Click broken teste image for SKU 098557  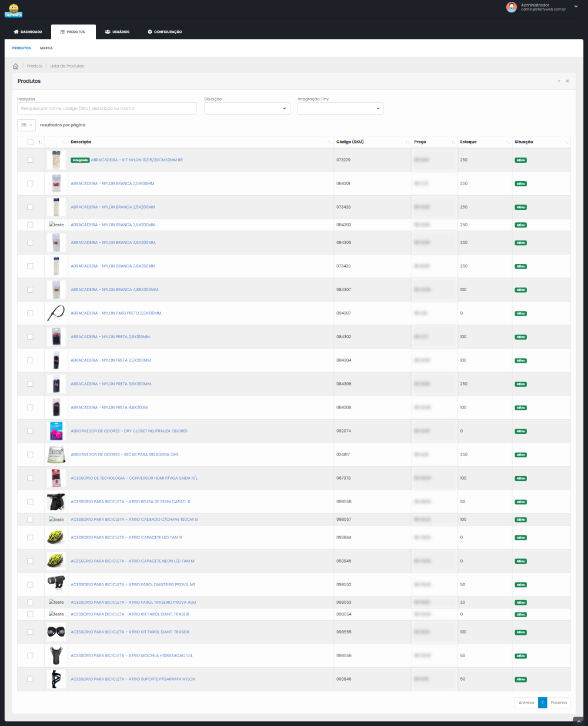click(56, 520)
